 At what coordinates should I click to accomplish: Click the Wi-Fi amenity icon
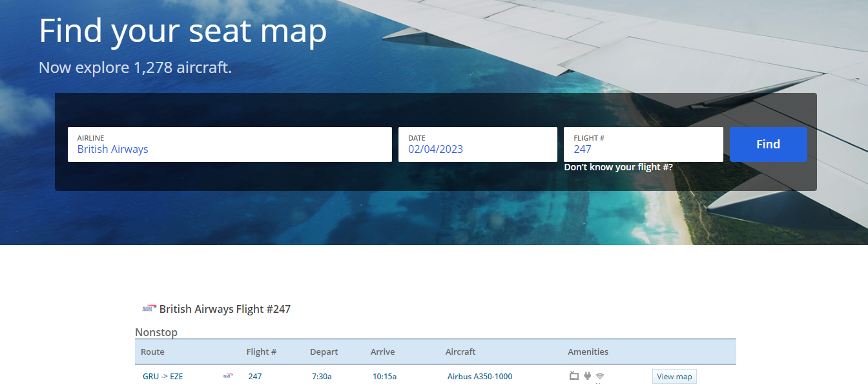coord(600,376)
